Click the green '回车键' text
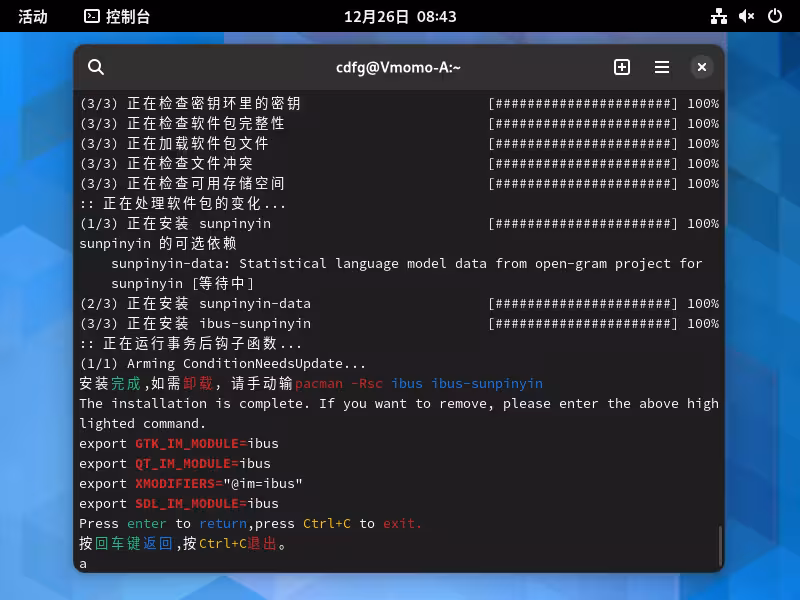The height and width of the screenshot is (600, 800). (x=118, y=543)
